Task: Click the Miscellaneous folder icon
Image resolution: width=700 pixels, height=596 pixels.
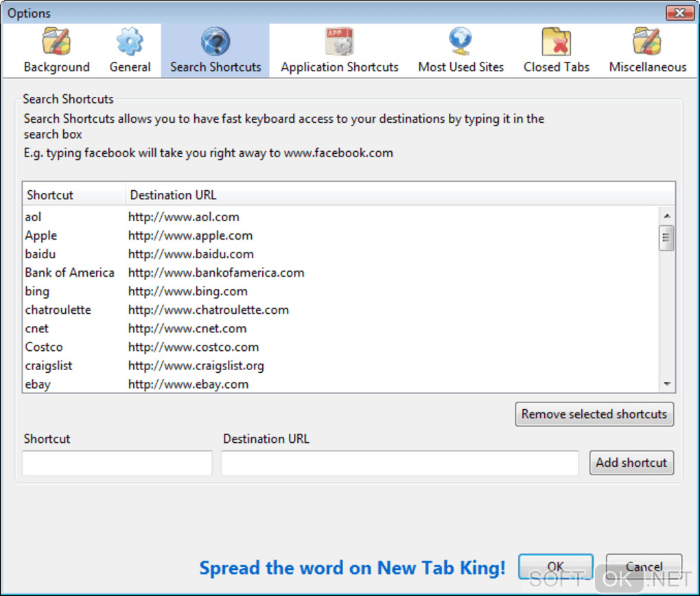Action: 647,42
